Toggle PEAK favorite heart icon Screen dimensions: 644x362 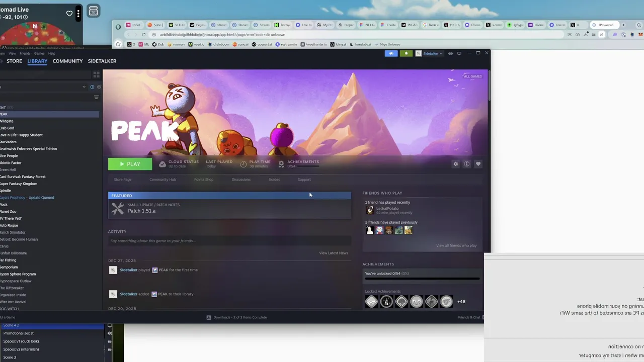click(478, 164)
